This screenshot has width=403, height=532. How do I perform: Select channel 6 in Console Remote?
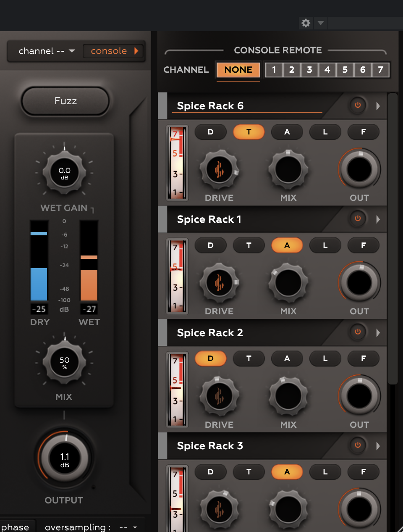pyautogui.click(x=363, y=70)
